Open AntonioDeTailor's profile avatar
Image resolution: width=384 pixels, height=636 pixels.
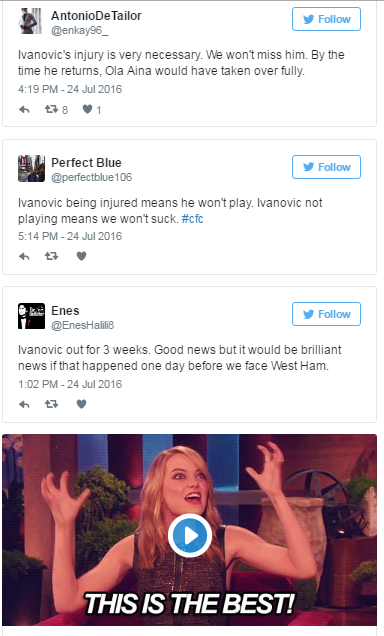pyautogui.click(x=31, y=21)
